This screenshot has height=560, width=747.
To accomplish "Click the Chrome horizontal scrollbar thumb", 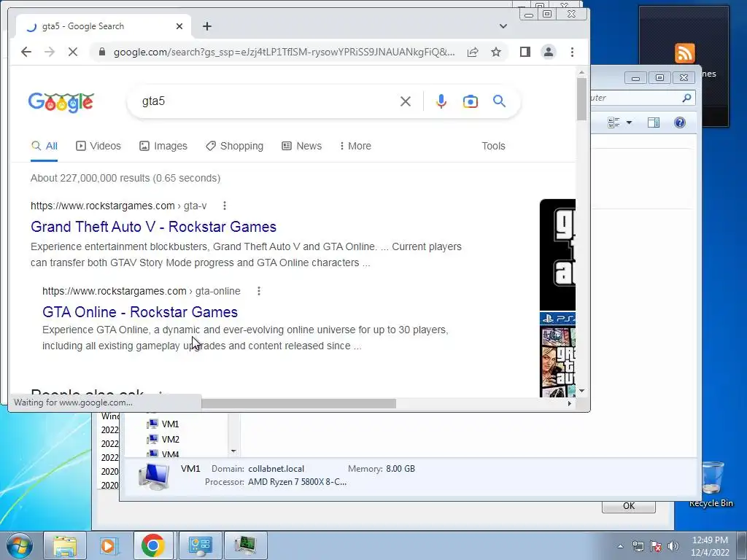I will click(x=298, y=403).
